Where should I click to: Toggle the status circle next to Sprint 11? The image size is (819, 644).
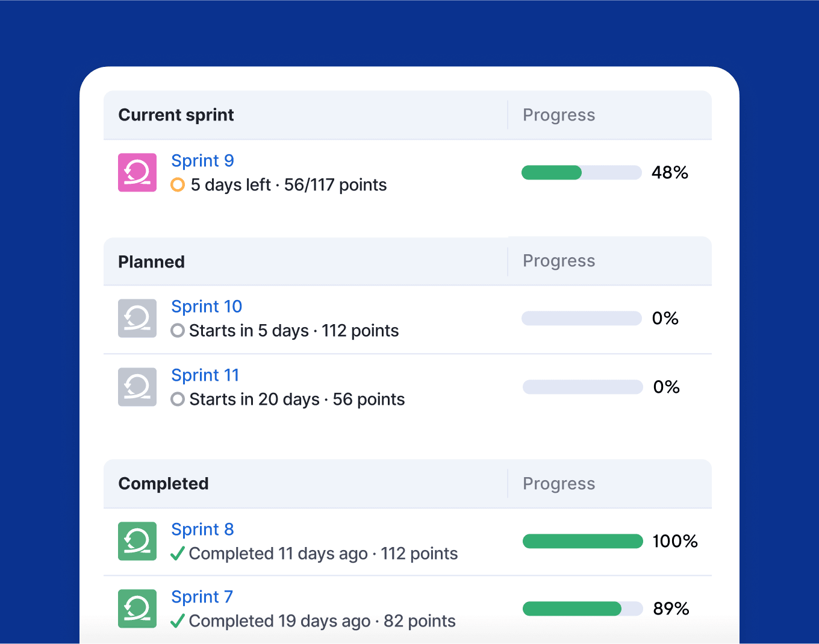[x=177, y=399]
